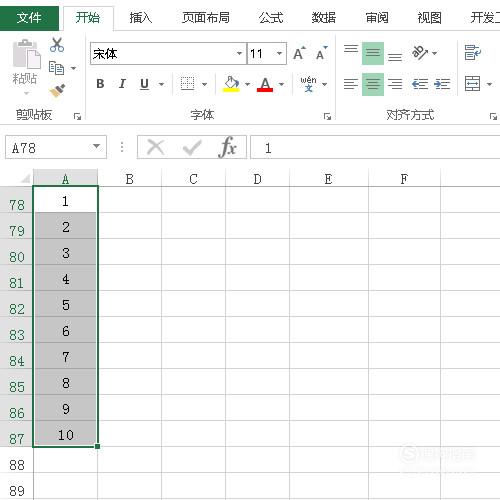Click the text orientation icon
The width and height of the screenshot is (500, 500).
pyautogui.click(x=420, y=53)
